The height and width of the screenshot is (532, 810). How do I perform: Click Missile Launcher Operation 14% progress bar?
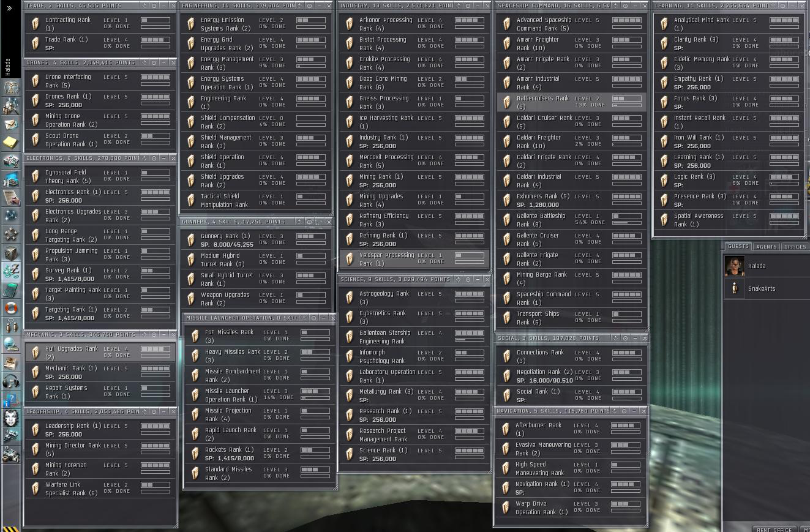point(315,398)
